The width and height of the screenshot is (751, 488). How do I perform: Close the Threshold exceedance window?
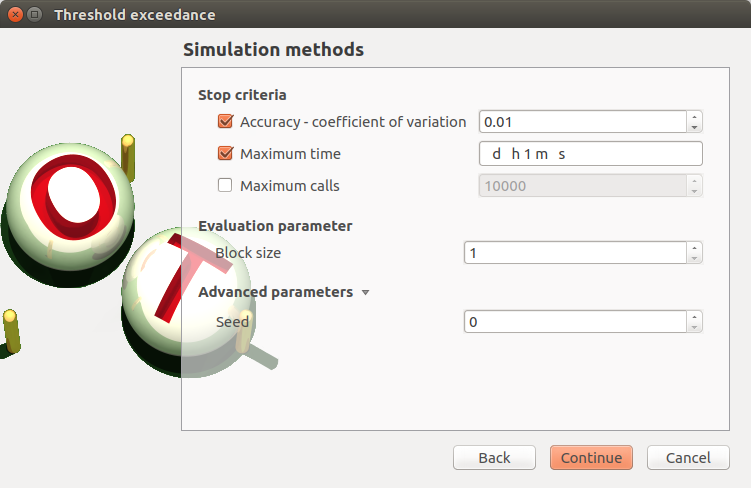pyautogui.click(x=14, y=15)
